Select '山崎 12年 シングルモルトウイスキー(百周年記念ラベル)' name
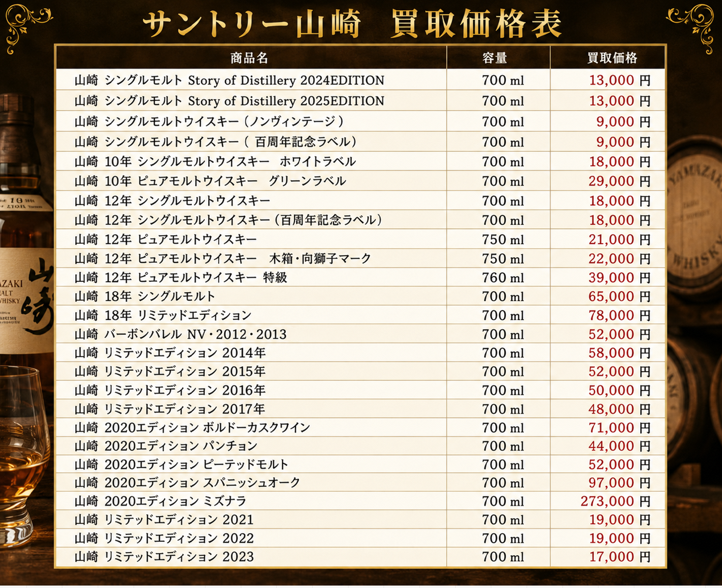The width and height of the screenshot is (722, 588). point(229,220)
